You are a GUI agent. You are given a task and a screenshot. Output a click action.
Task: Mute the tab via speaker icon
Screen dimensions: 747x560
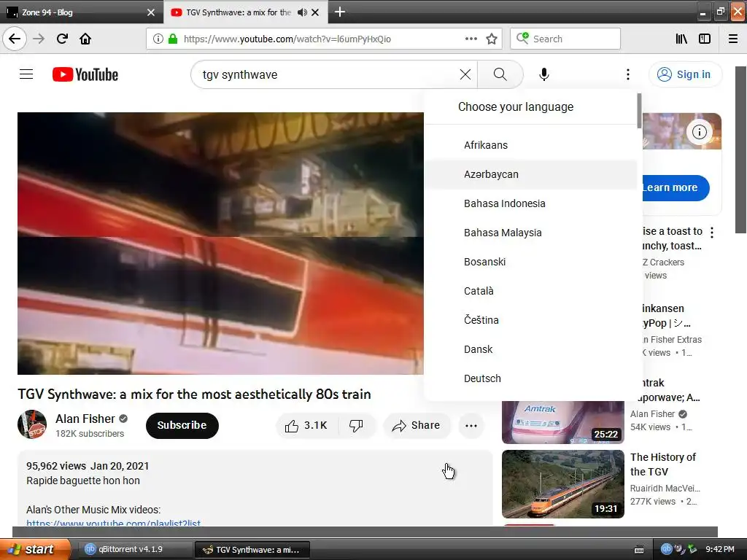tap(302, 12)
